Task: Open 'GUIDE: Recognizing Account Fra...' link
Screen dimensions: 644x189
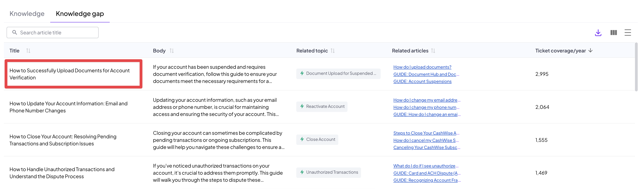Action: pos(427,180)
